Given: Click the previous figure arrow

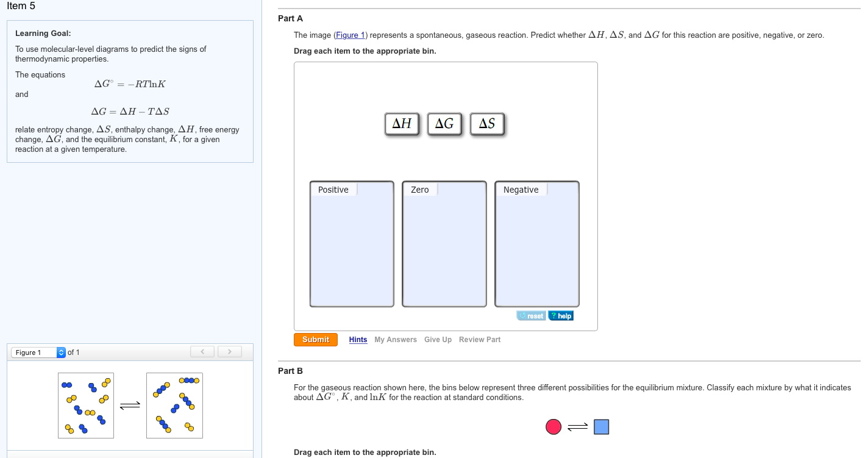Looking at the screenshot, I should tap(202, 351).
